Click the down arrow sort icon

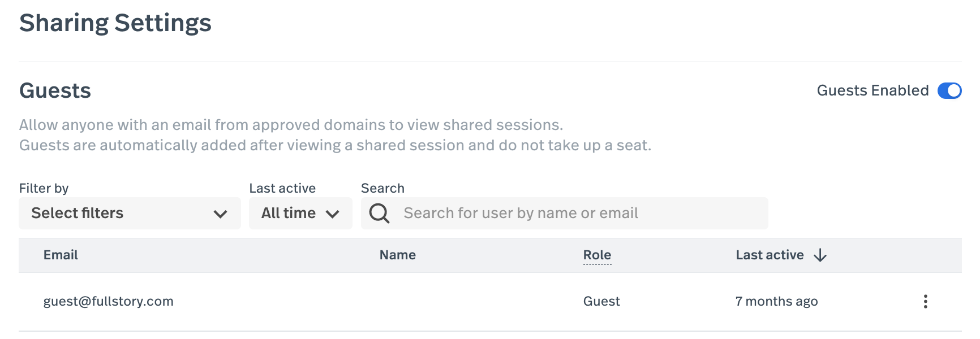[820, 255]
